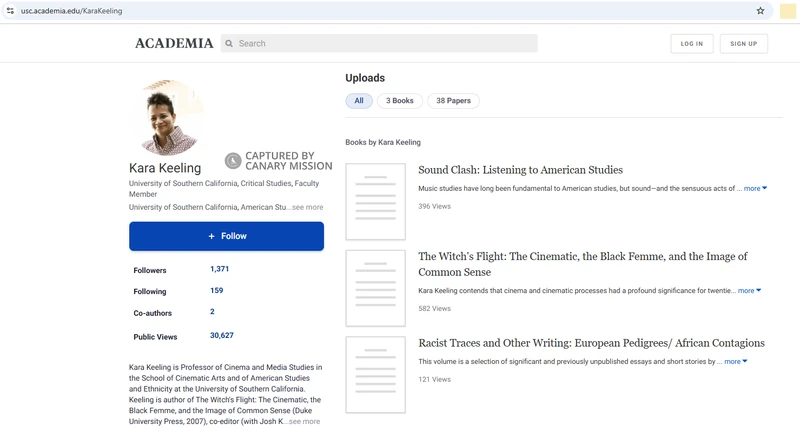Screen dimensions: 800x433
Task: Open Kara Keeling's profile photo
Action: coord(168,117)
